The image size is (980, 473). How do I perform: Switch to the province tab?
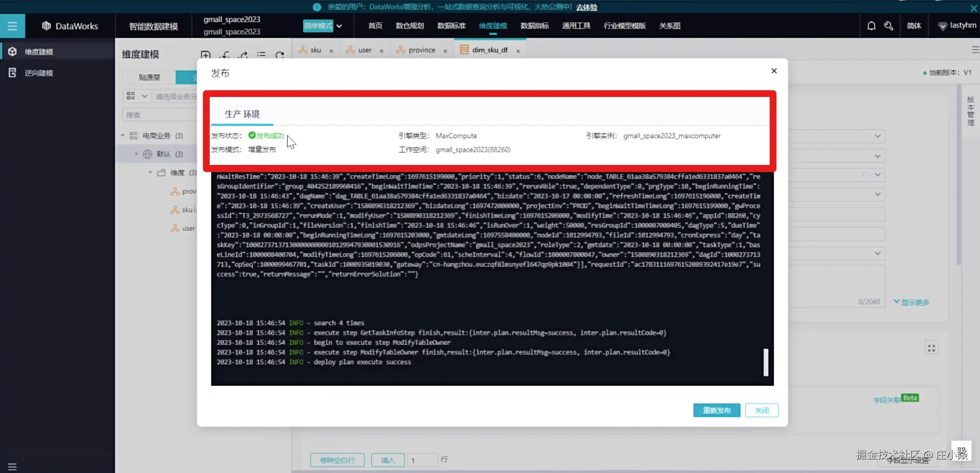tap(421, 50)
